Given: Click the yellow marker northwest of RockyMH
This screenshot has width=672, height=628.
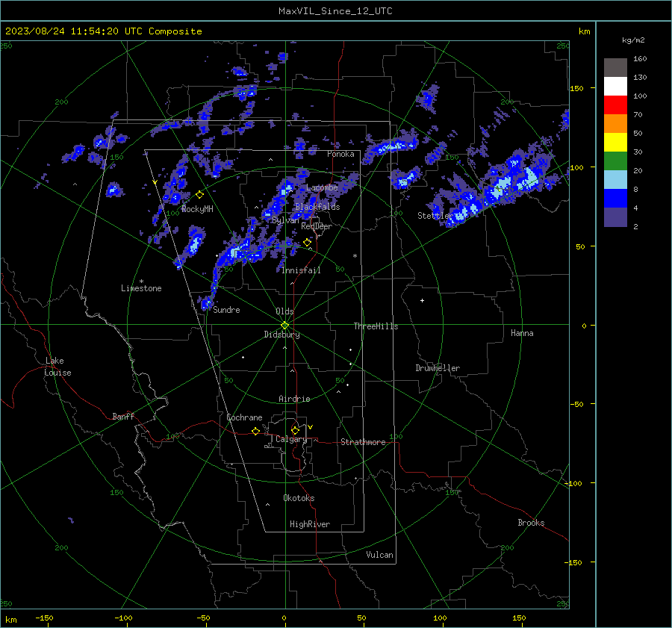Looking at the screenshot, I should (155, 182).
